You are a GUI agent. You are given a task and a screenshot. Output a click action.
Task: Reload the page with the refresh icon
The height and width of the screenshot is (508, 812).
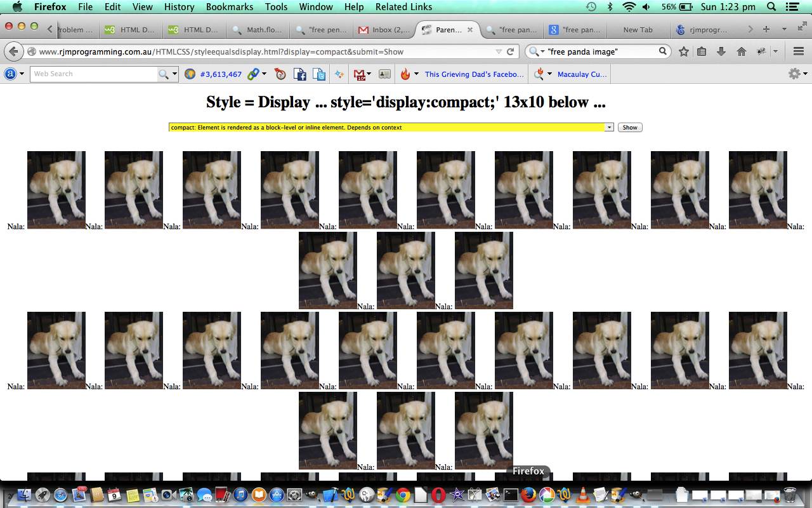pos(511,51)
